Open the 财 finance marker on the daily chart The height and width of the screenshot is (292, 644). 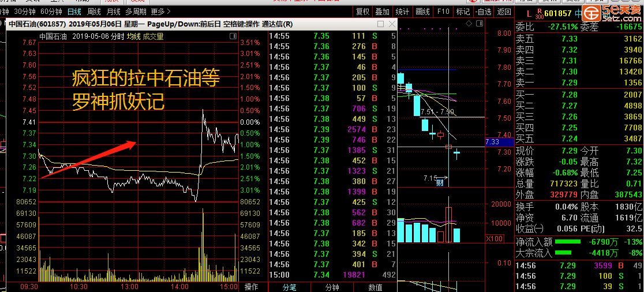click(440, 183)
